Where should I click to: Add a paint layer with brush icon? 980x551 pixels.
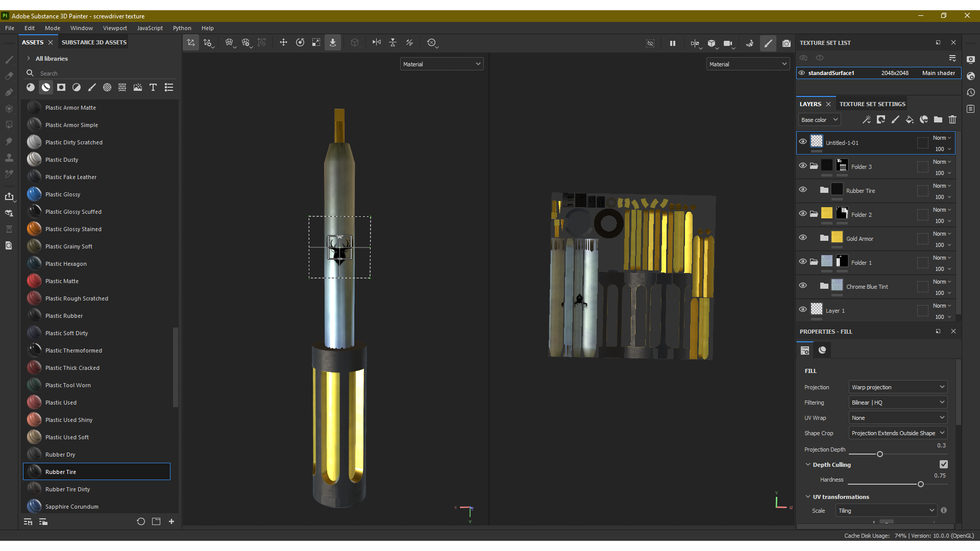[895, 120]
